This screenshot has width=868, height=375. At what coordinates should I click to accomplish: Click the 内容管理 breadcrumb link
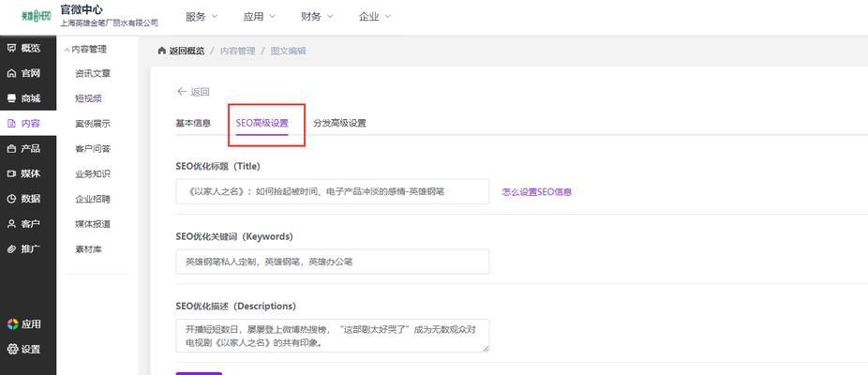(237, 51)
